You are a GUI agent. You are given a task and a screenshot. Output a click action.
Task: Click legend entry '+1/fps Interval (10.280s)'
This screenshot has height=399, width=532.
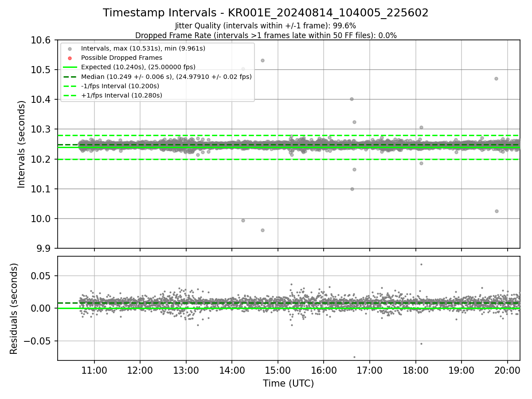(121, 95)
